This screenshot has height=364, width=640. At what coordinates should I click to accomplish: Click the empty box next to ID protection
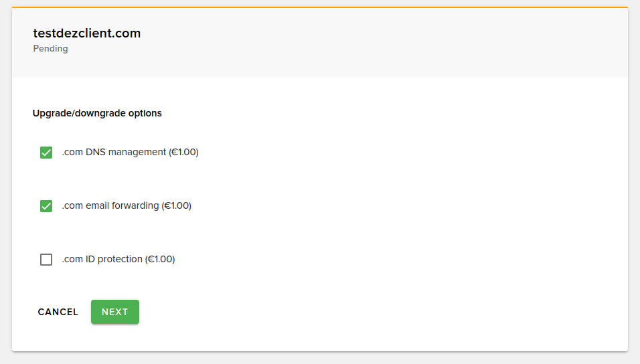[x=46, y=260]
